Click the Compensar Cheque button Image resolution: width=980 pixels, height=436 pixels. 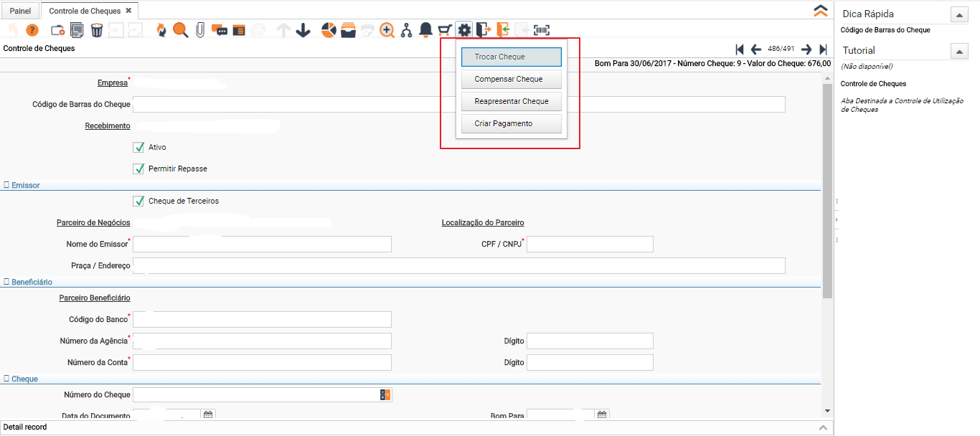click(508, 79)
